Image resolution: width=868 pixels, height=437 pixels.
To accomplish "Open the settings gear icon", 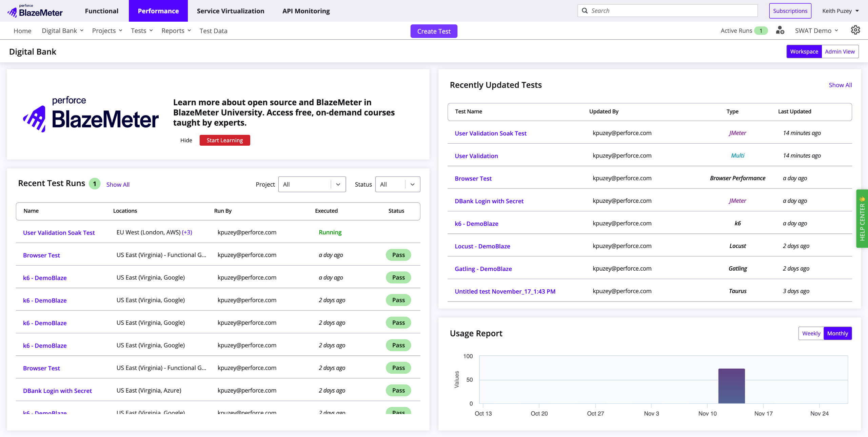I will pos(855,30).
